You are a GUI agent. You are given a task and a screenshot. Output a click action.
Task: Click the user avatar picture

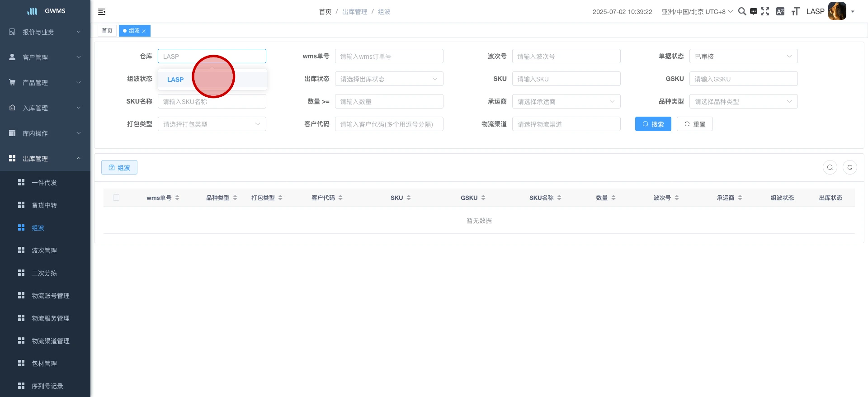coord(836,11)
